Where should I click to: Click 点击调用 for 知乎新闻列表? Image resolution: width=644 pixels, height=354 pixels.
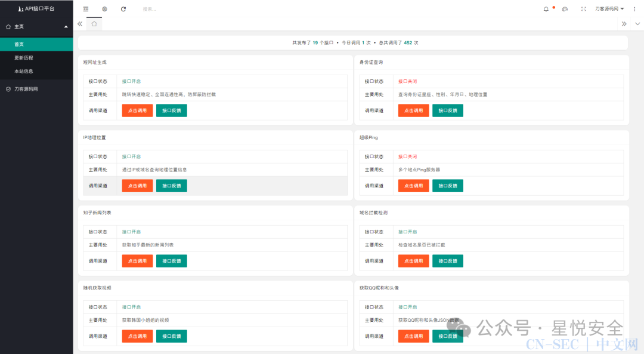[x=137, y=261]
